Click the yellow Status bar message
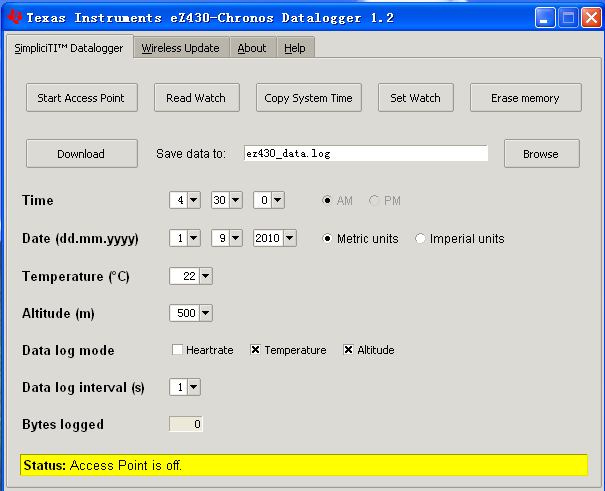The width and height of the screenshot is (605, 491). pyautogui.click(x=304, y=465)
